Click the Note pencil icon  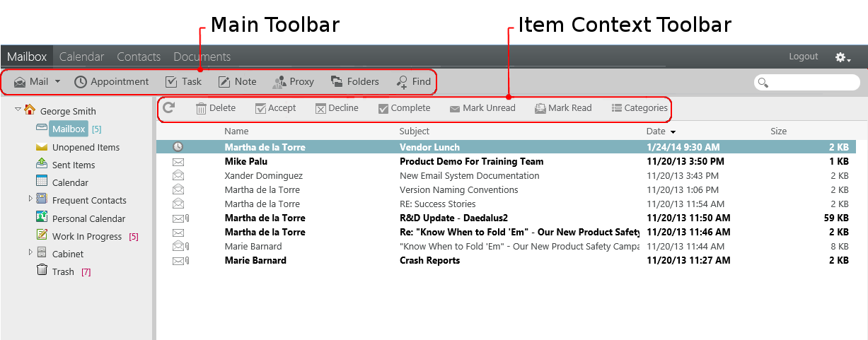224,82
